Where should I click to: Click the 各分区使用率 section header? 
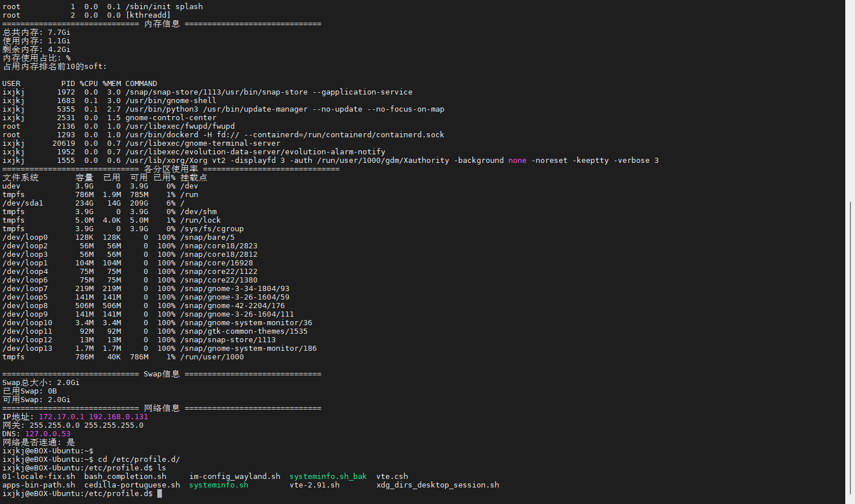pyautogui.click(x=170, y=169)
